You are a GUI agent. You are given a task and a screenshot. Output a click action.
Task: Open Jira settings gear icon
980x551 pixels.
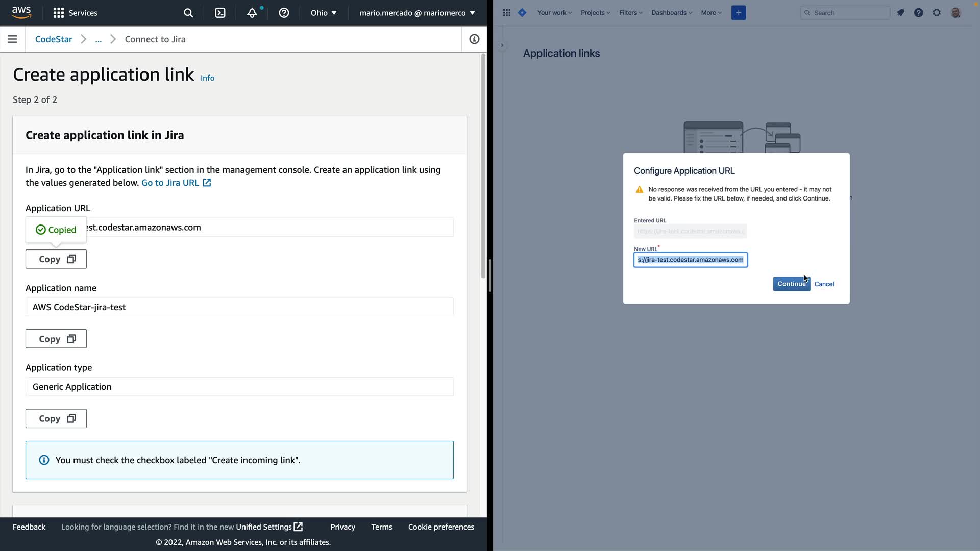pos(937,13)
